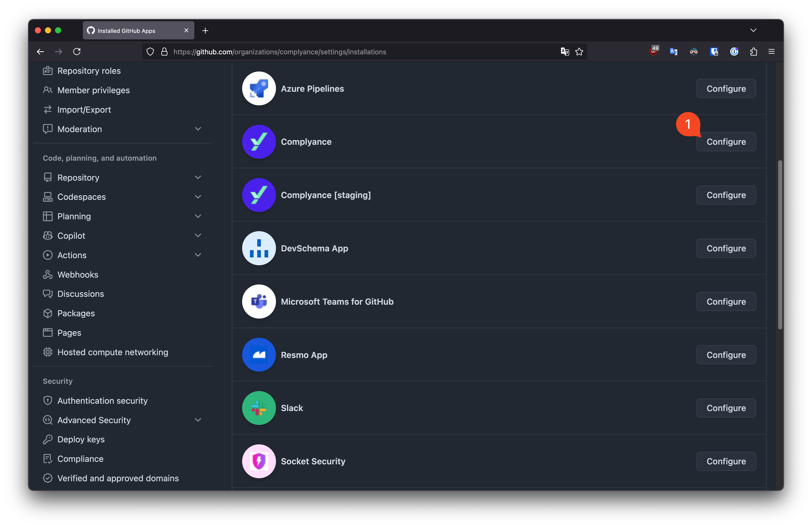
Task: Expand the Repository section
Action: pyautogui.click(x=198, y=178)
